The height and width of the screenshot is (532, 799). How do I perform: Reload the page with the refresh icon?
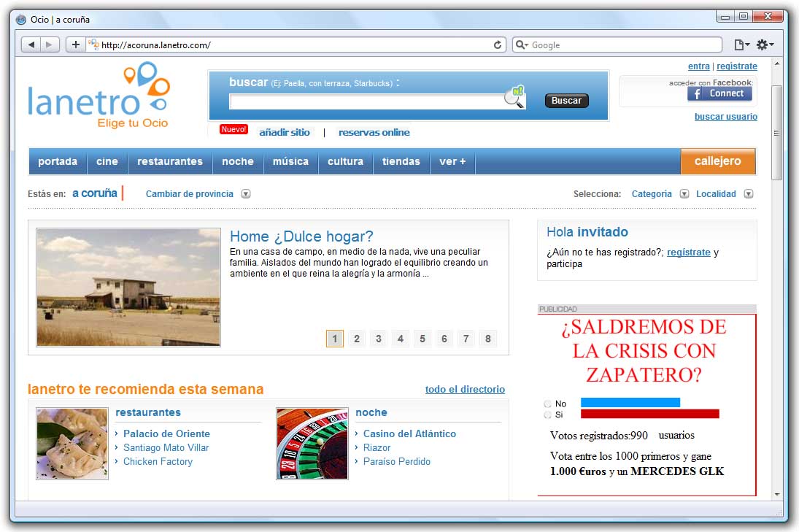click(x=498, y=45)
